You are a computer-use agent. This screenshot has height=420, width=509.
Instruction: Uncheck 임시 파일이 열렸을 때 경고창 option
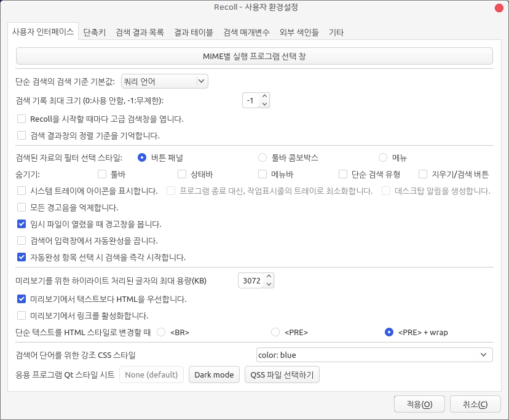tap(22, 224)
